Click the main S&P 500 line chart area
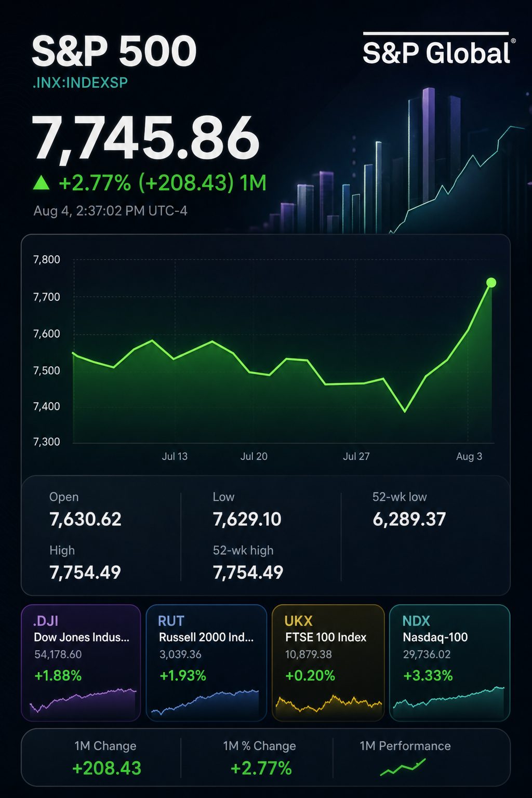Screen dimensions: 532x798 (283, 351)
